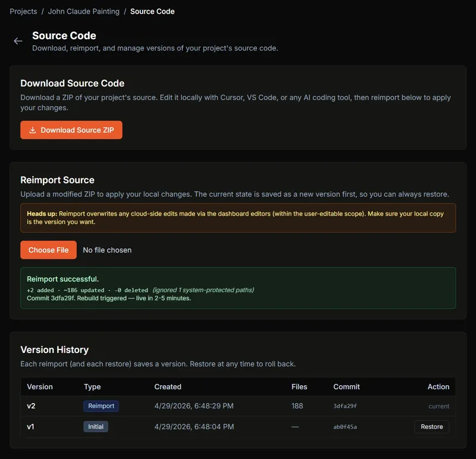Viewport: 476px width, 459px height.
Task: Click the Version column header
Action: click(40, 386)
